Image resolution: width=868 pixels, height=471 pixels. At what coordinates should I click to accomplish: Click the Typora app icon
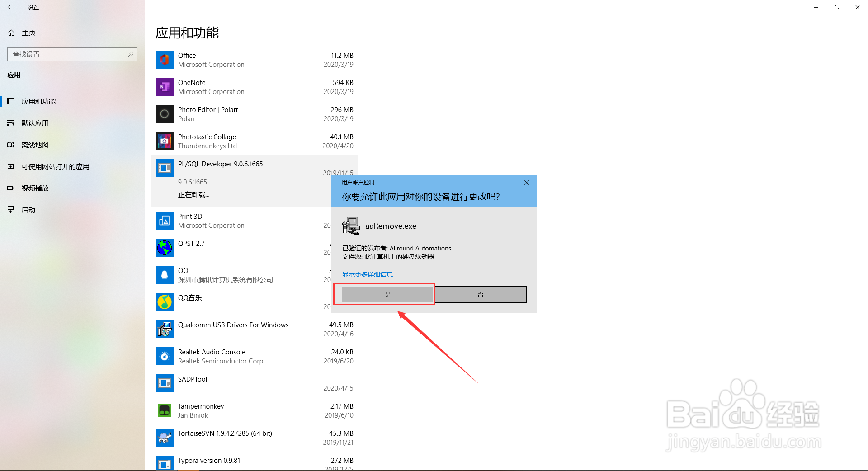point(165,463)
